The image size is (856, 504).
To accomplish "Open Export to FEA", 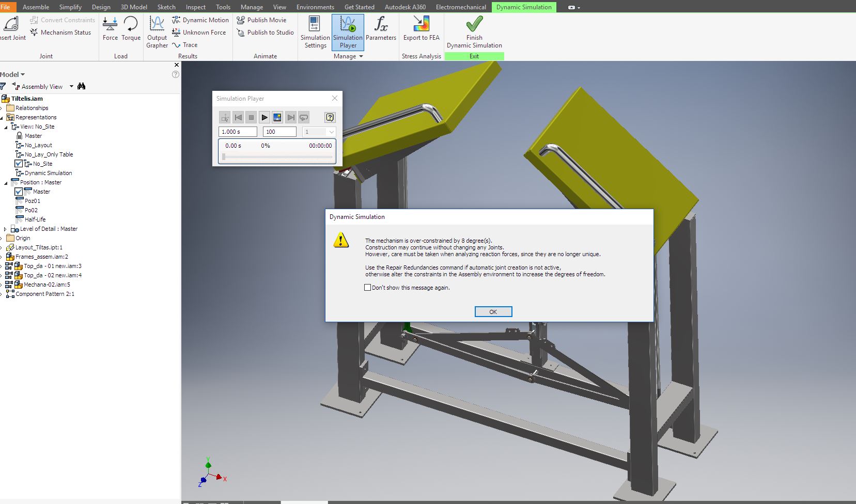I will [x=421, y=28].
